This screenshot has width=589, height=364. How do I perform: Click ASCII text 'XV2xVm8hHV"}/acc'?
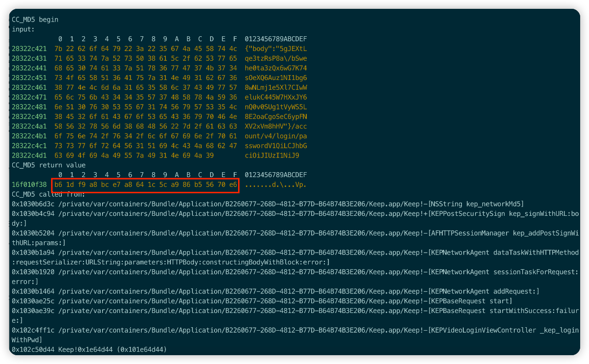[276, 127]
